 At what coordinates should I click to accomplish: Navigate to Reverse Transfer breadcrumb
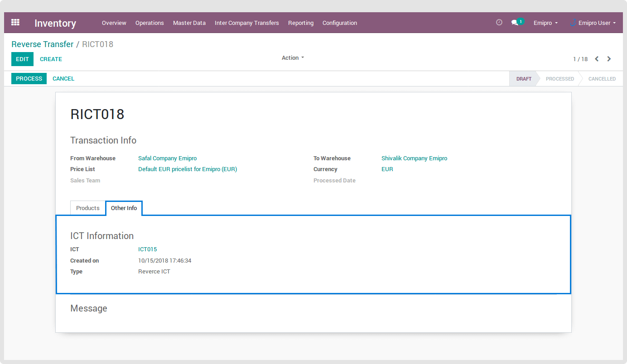click(x=42, y=44)
